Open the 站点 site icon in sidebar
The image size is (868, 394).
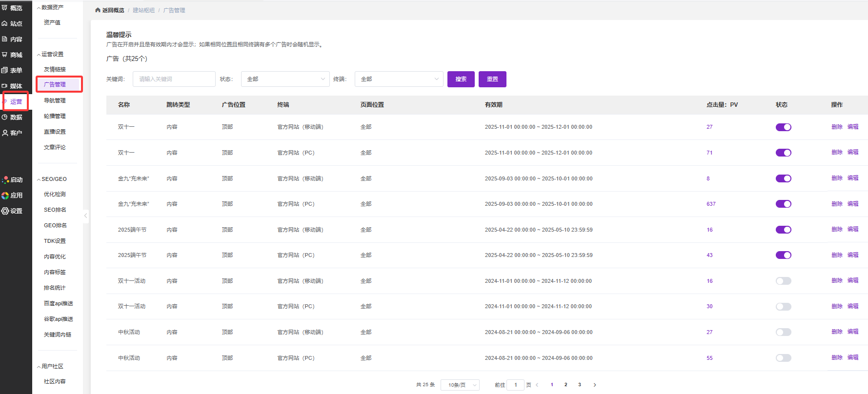(x=5, y=23)
